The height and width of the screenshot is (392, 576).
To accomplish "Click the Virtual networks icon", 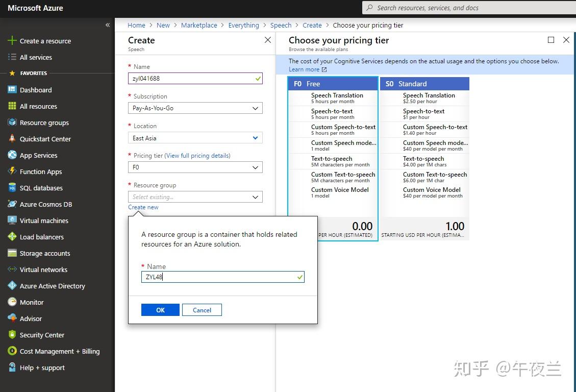I will click(x=12, y=269).
